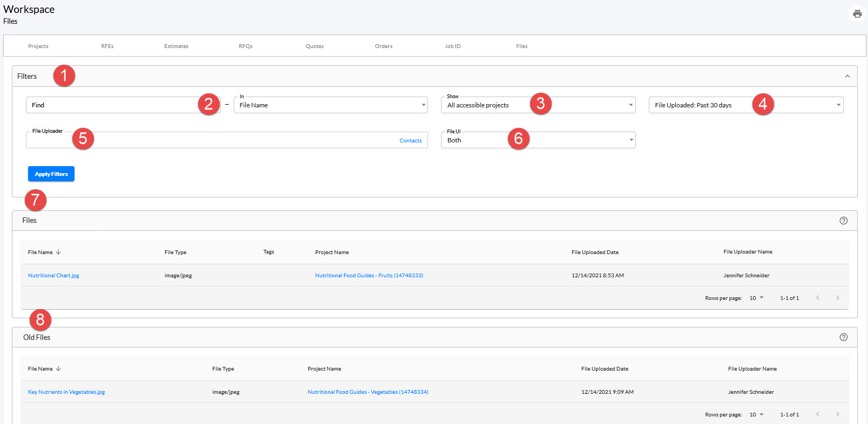Click Project Name header in Files table

[332, 252]
